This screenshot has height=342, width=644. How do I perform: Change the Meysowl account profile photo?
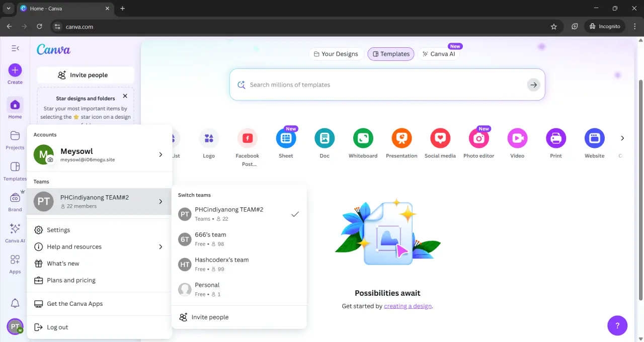50,160
